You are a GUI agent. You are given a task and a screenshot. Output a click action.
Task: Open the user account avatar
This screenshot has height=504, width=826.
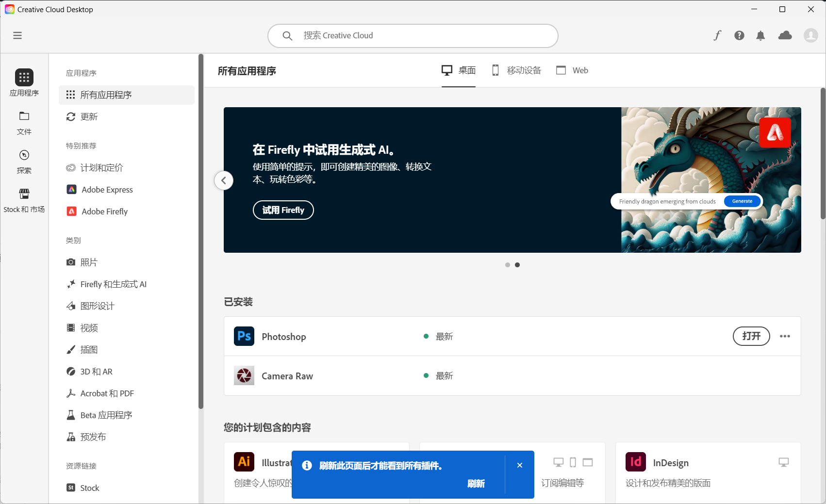[x=811, y=35]
